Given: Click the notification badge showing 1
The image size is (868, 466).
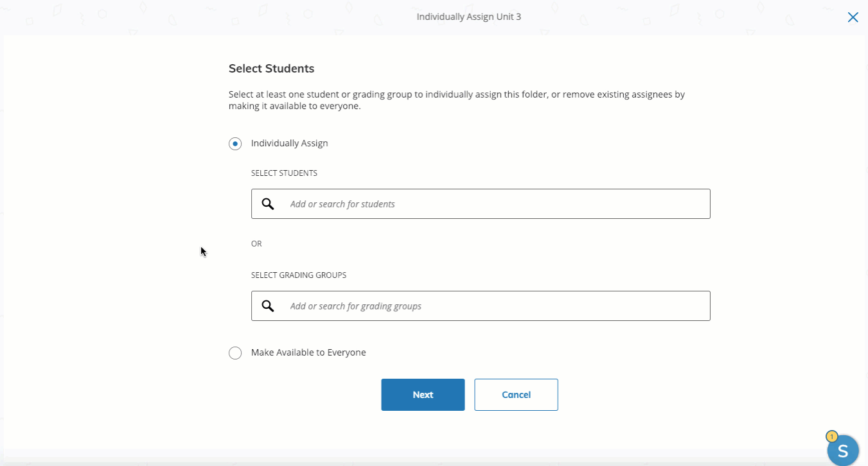Looking at the screenshot, I should pyautogui.click(x=831, y=436).
